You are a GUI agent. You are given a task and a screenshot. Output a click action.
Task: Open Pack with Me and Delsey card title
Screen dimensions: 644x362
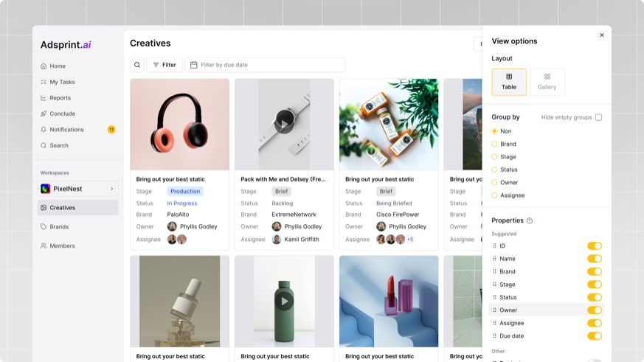click(x=283, y=179)
